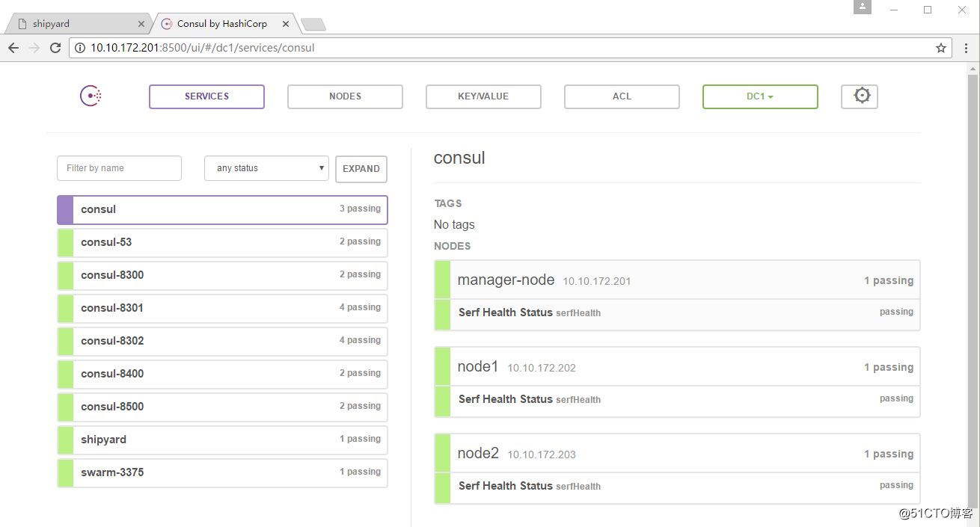Image resolution: width=980 pixels, height=527 pixels.
Task: Click the No tags text
Action: pos(454,225)
